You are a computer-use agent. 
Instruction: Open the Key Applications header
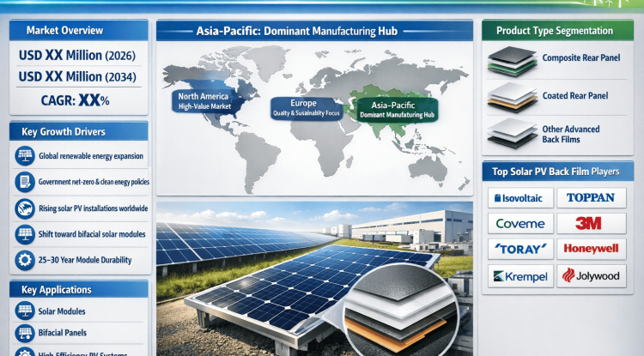point(78,290)
